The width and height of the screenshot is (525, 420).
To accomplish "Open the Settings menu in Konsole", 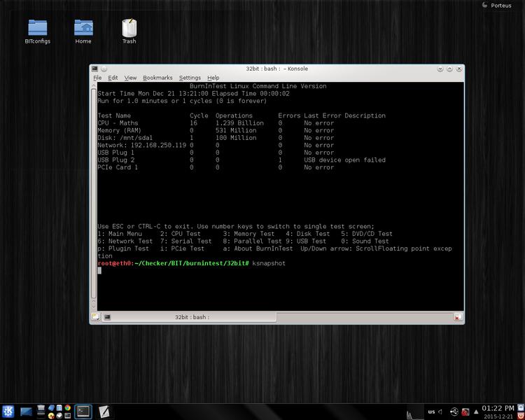I will coord(190,78).
